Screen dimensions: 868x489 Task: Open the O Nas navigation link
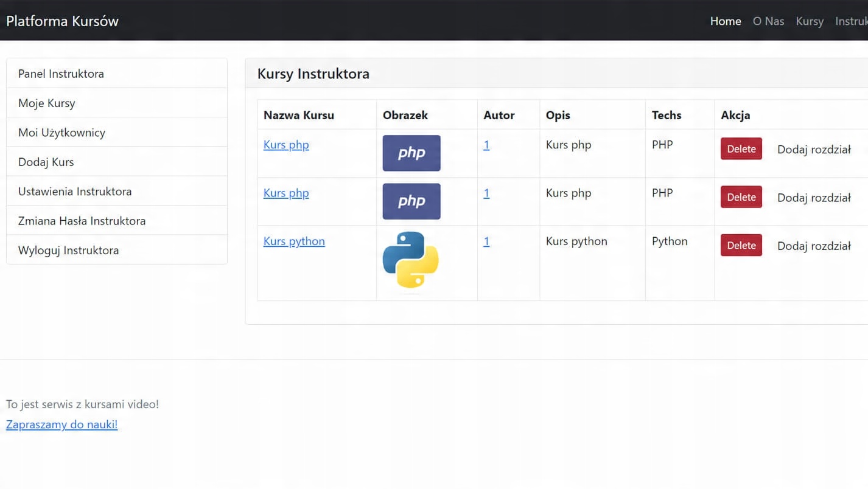768,21
